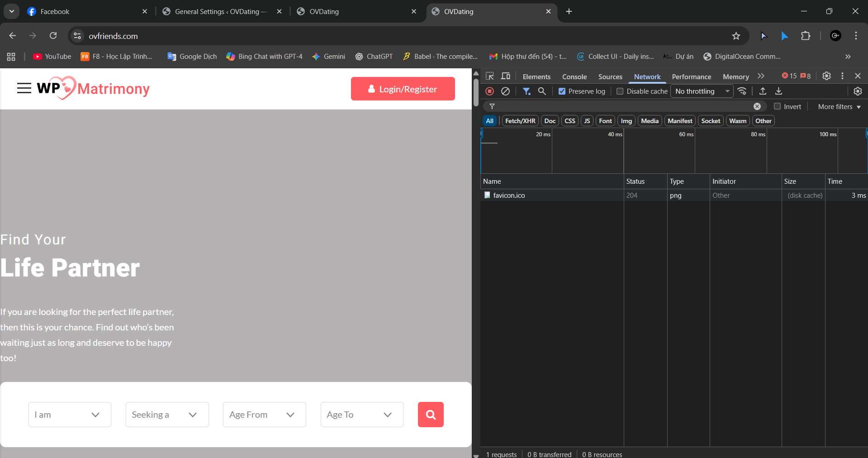The width and height of the screenshot is (868, 458).
Task: Expand the 'I am' dropdown
Action: point(70,415)
